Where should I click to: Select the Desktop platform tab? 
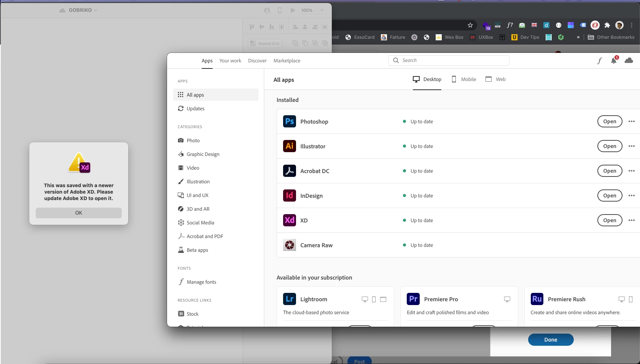coord(427,79)
